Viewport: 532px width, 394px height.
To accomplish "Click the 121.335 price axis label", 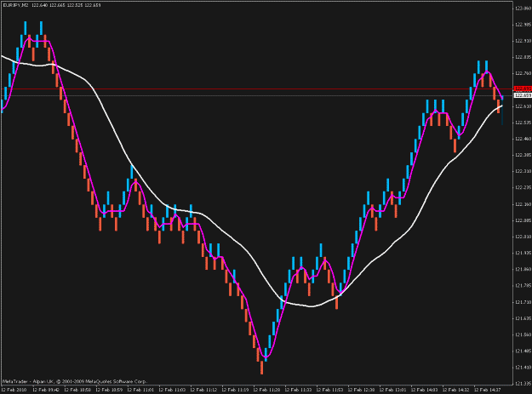I will (x=523, y=384).
